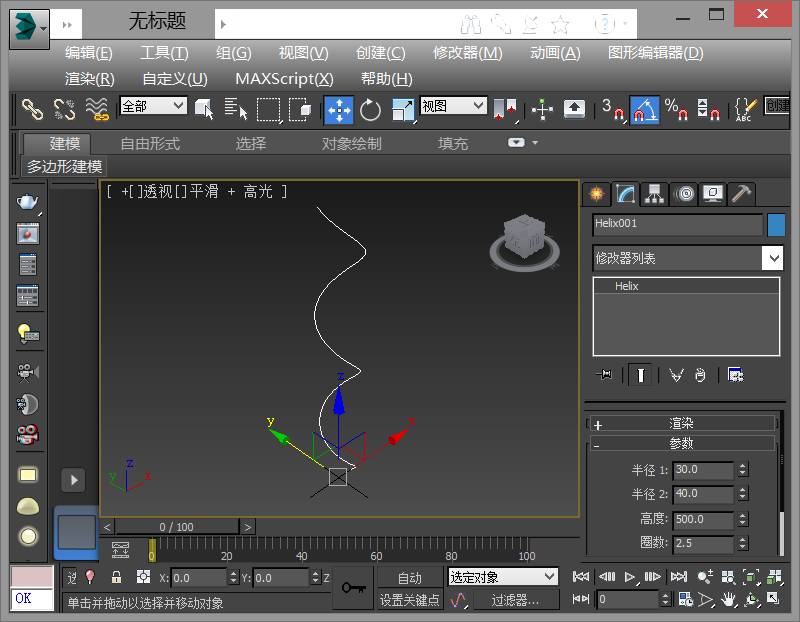Toggle the 3D snaps button
Viewport: 800px width, 622px height.
pos(612,109)
